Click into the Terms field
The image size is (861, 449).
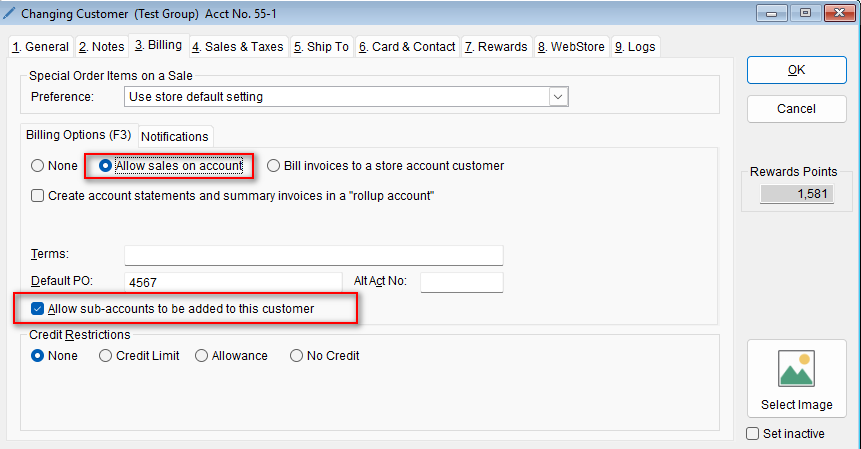[313, 255]
